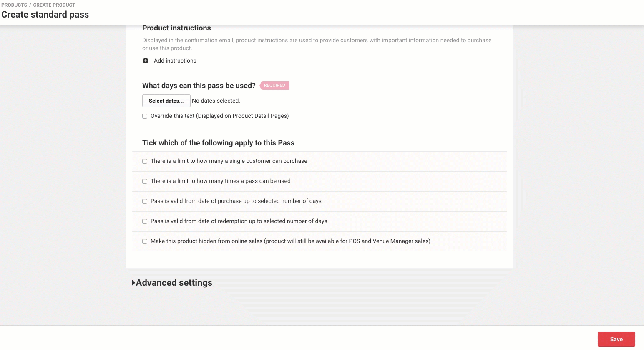Click Tick which of the following apply heading
Viewport: 644px width, 350px height.
click(218, 143)
